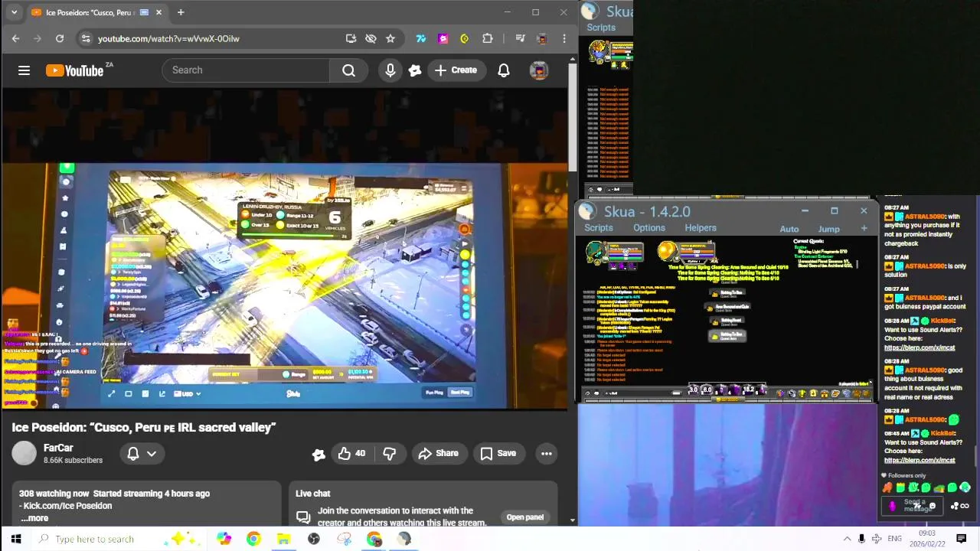Open Helpers menu in Skua window
Screen dimensions: 980x551
701,228
